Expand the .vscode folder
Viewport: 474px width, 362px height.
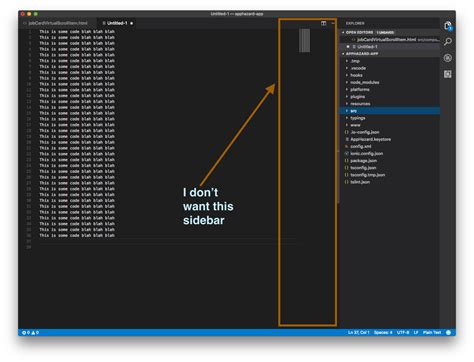(390, 68)
